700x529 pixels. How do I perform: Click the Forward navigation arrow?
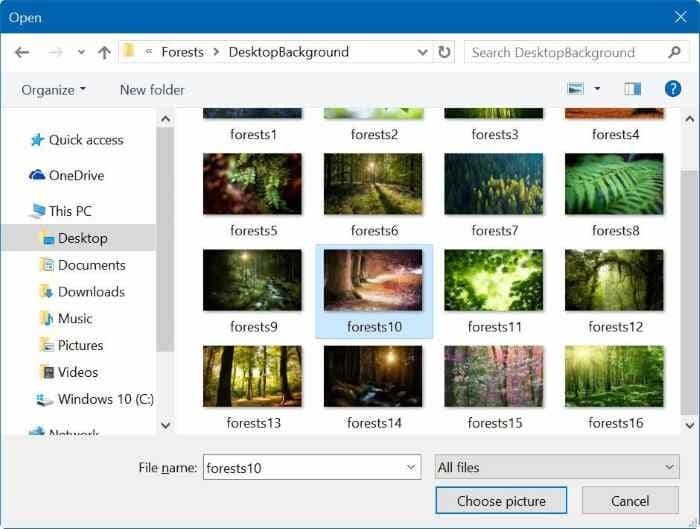click(55, 53)
